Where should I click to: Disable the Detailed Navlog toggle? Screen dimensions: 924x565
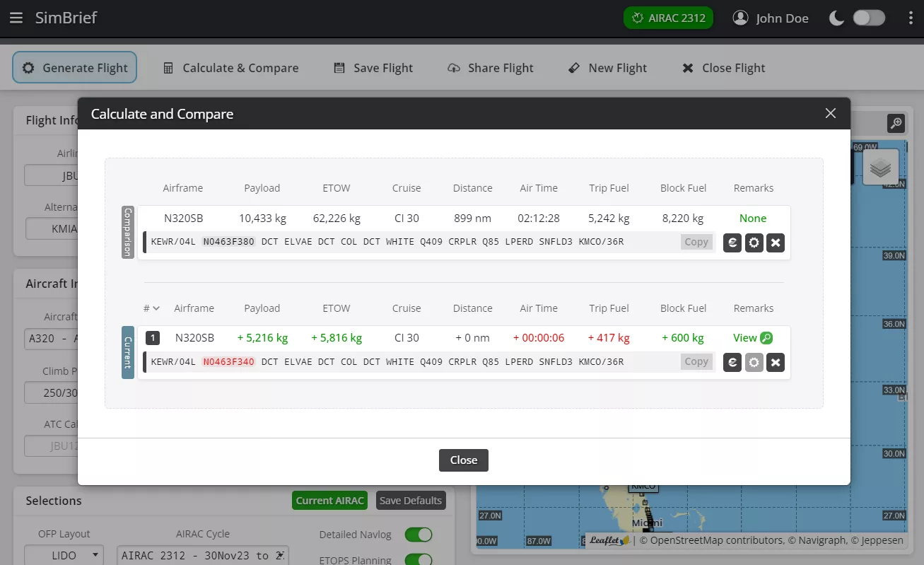(419, 535)
